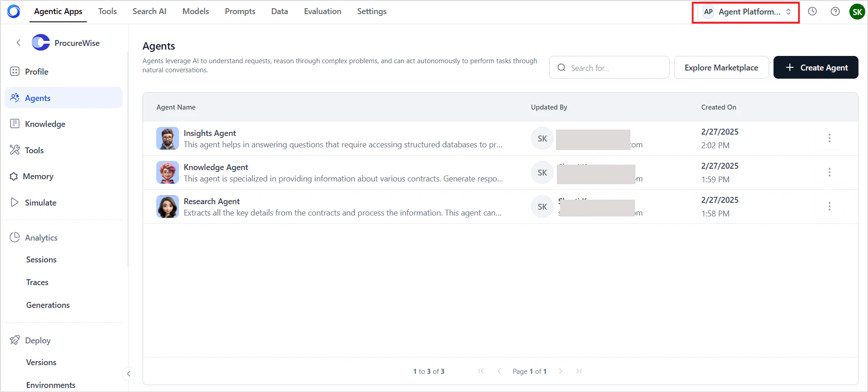868x392 pixels.
Task: Open the Tools top navigation tab
Action: (x=108, y=11)
